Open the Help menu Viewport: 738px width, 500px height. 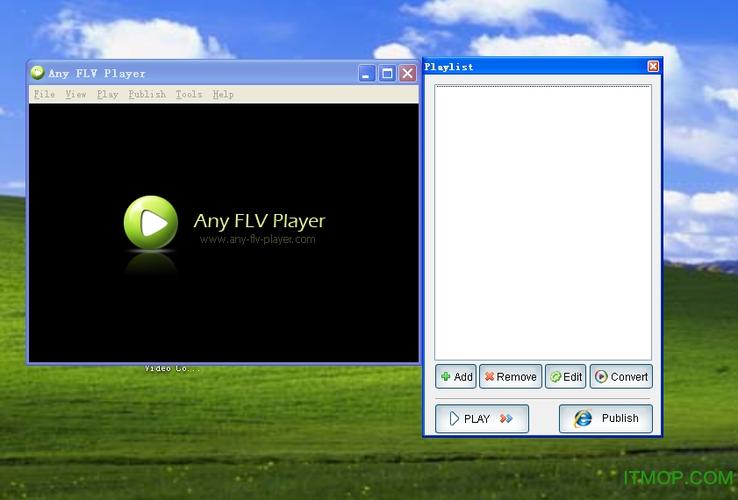tap(223, 94)
